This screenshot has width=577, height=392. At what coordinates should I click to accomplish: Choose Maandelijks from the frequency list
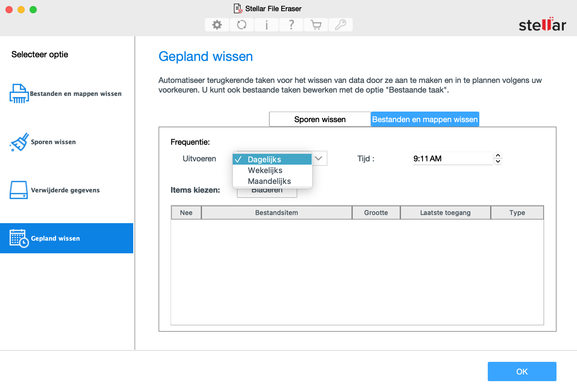(272, 181)
